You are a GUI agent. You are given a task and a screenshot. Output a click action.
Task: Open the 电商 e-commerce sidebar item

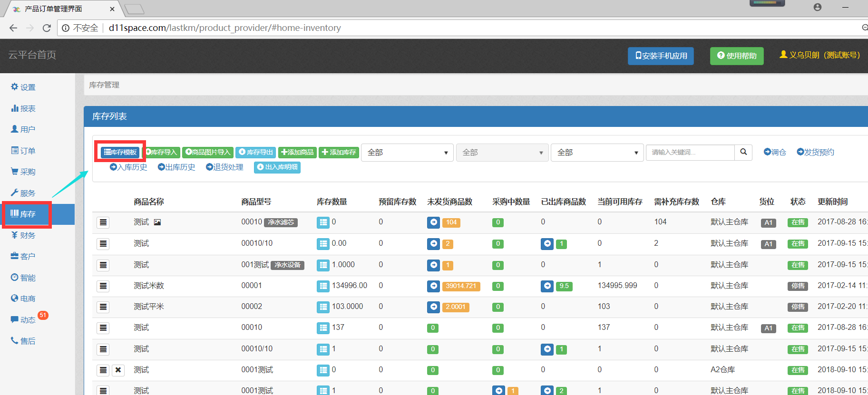(23, 299)
